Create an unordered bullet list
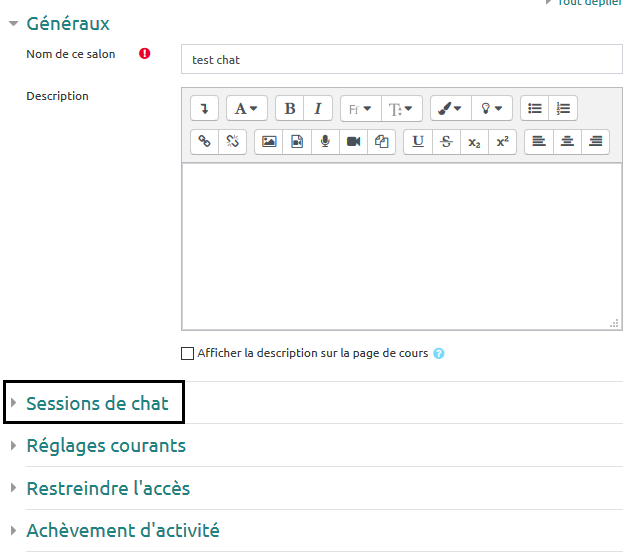 tap(535, 109)
